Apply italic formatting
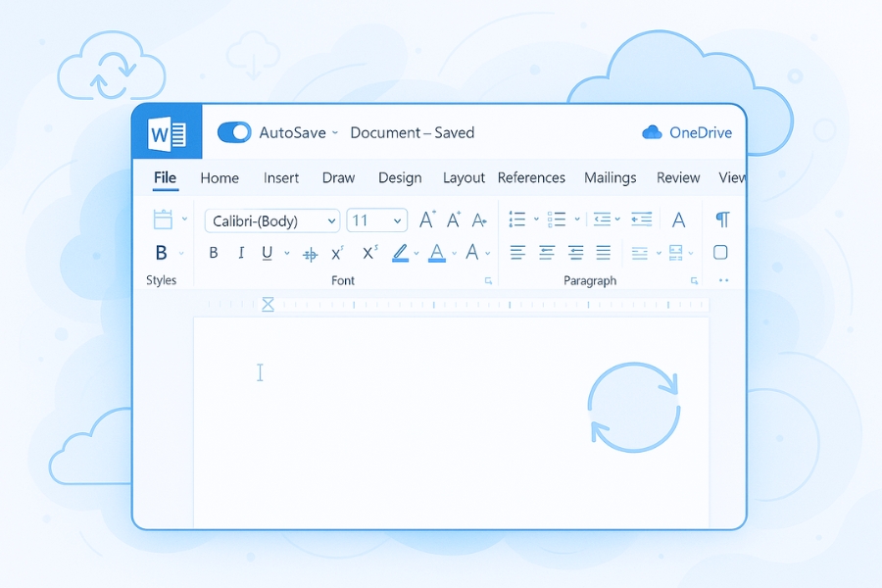Image resolution: width=882 pixels, height=588 pixels. 241,252
